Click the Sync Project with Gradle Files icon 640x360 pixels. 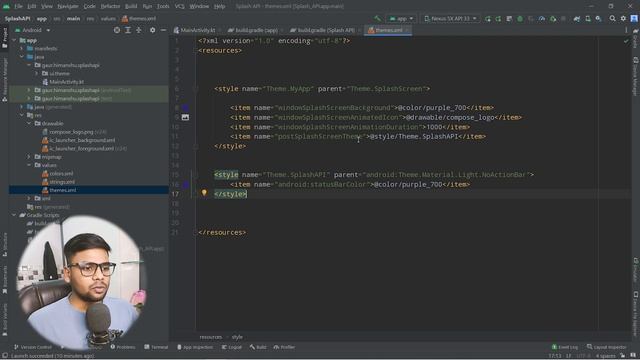coord(577,19)
